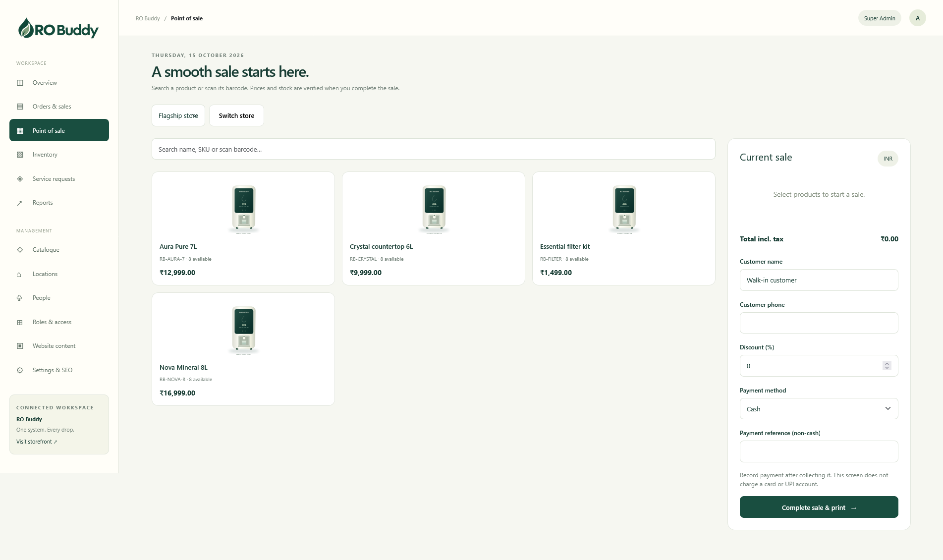
Task: Click the ₹12,999.00 price text
Action: (177, 273)
